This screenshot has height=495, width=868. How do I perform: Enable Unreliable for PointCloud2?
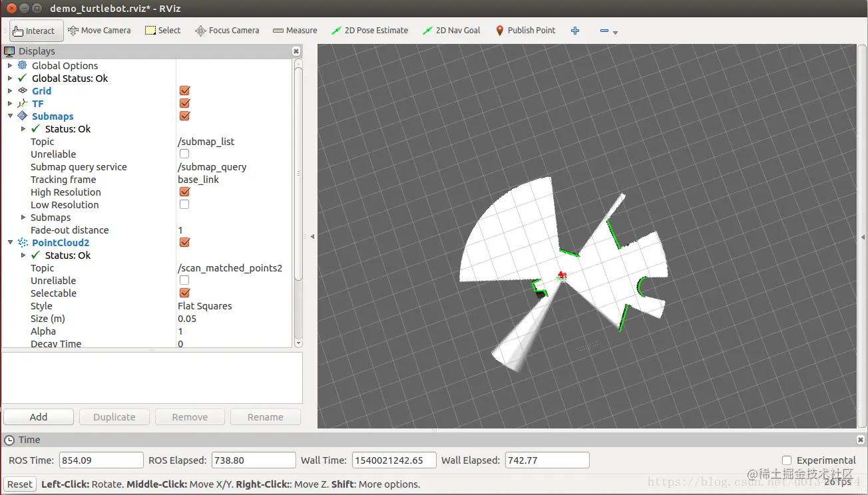click(x=184, y=280)
